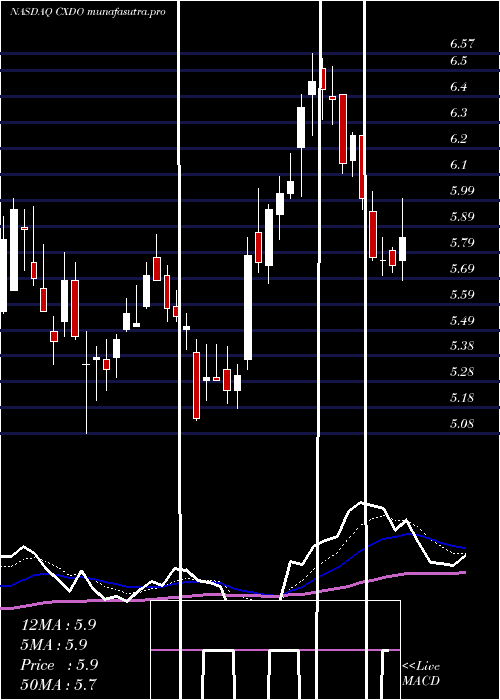This screenshot has height=700, width=500.
Task: Click the 5.69 price axis label
Action: point(462,269)
